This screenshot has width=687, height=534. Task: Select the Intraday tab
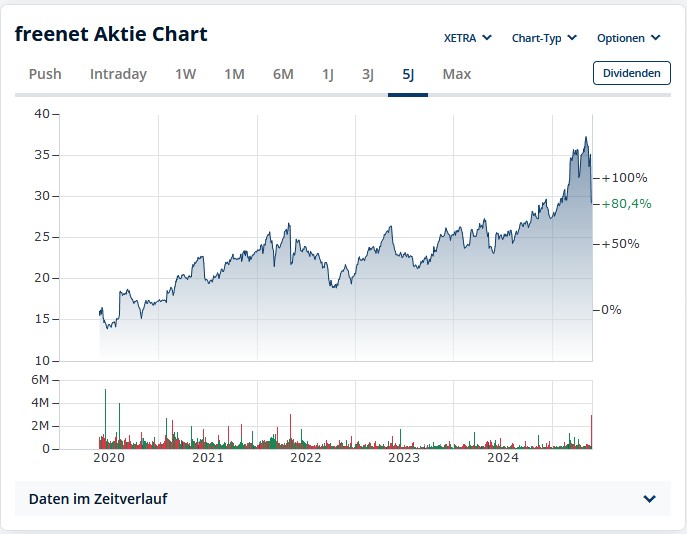click(118, 74)
